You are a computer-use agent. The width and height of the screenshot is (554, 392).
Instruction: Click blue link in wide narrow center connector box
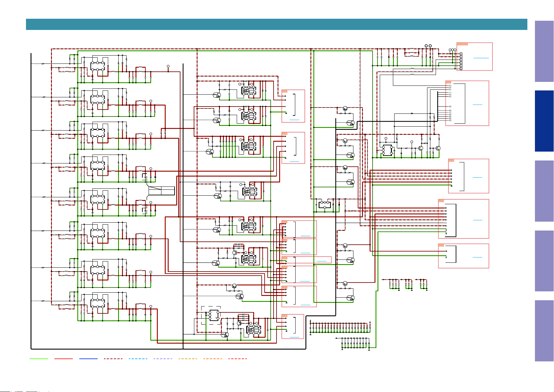coord(322,261)
